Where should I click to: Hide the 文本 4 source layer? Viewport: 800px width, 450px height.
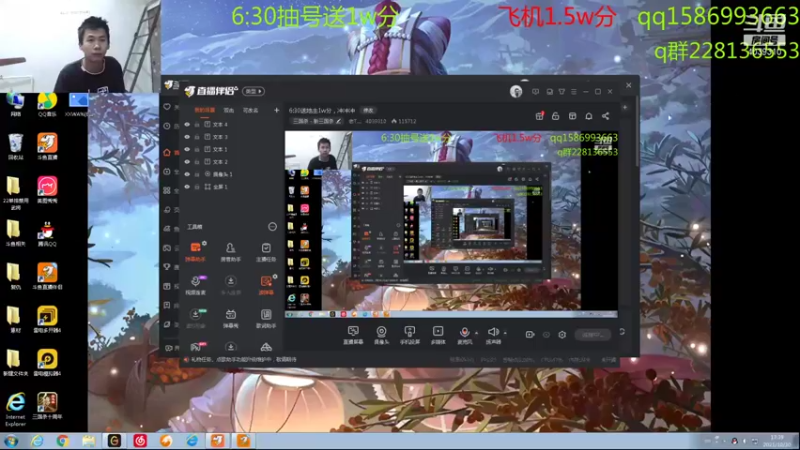tap(187, 124)
